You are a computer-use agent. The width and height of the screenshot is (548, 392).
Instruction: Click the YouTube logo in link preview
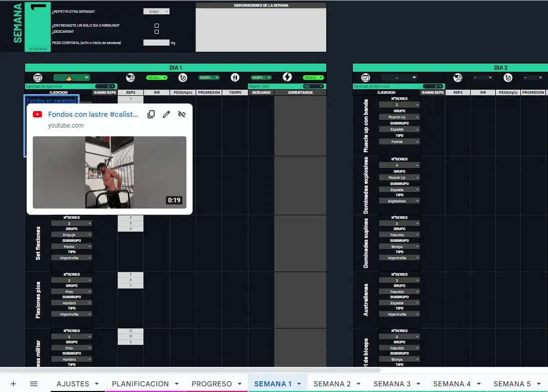pyautogui.click(x=37, y=114)
